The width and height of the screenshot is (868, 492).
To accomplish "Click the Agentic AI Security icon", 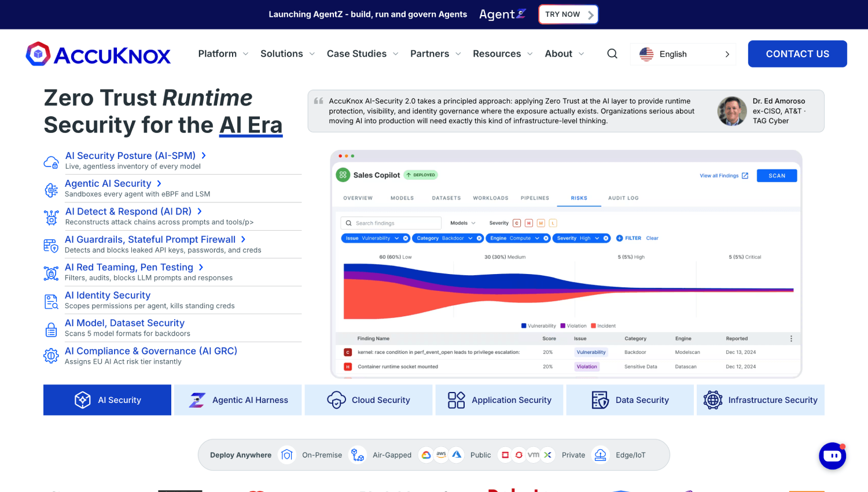I will [52, 190].
